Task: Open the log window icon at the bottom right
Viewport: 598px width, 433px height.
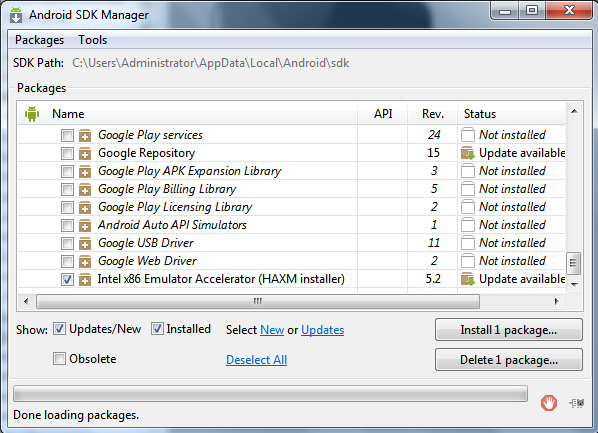Action: pos(577,403)
